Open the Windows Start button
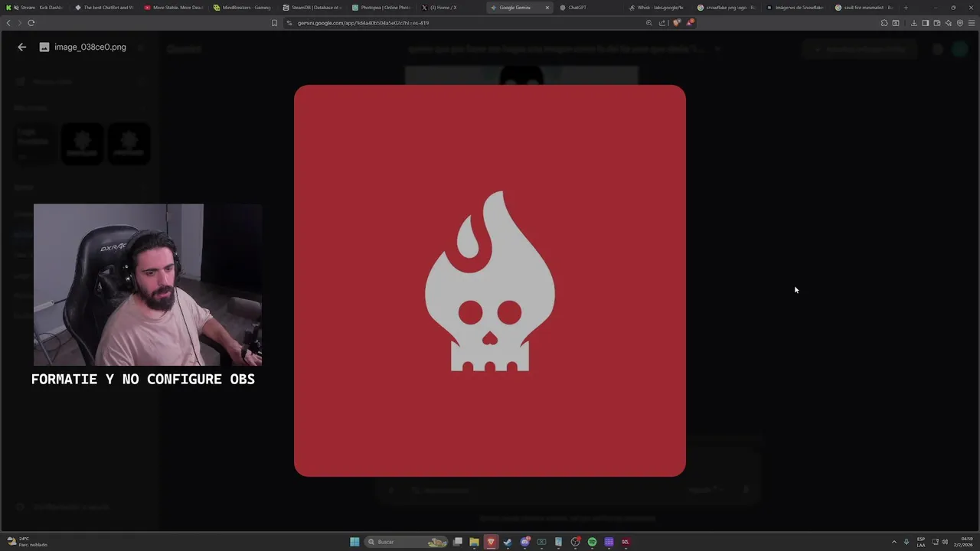Image resolution: width=980 pixels, height=551 pixels. 354,542
